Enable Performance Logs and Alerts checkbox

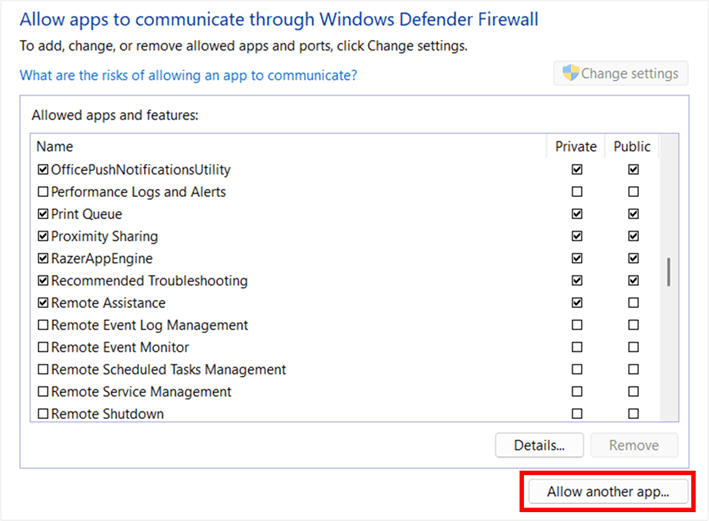tap(43, 192)
